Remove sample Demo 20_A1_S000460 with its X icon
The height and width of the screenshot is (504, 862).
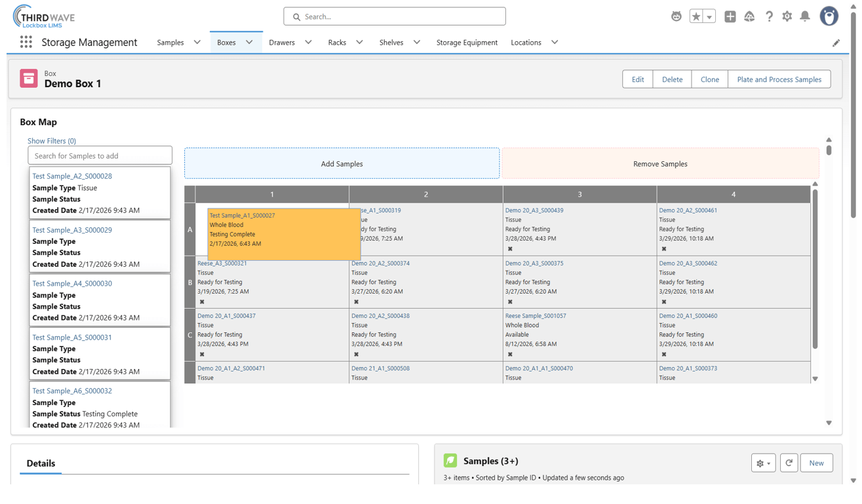(664, 355)
